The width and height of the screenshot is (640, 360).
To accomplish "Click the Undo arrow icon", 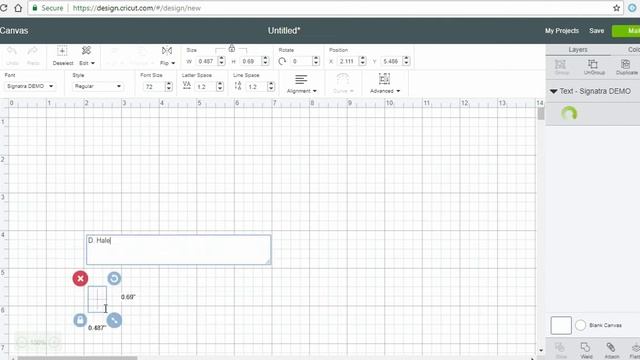I will coord(12,51).
